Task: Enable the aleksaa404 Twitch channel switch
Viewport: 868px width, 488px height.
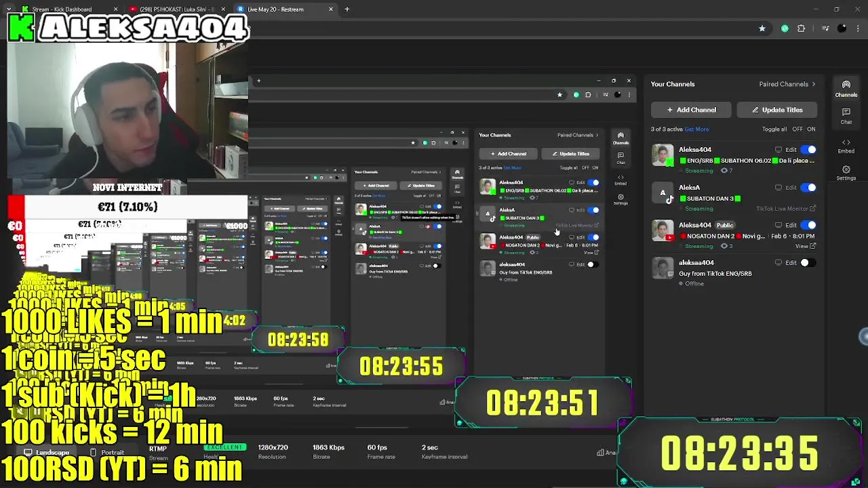Action: [808, 263]
